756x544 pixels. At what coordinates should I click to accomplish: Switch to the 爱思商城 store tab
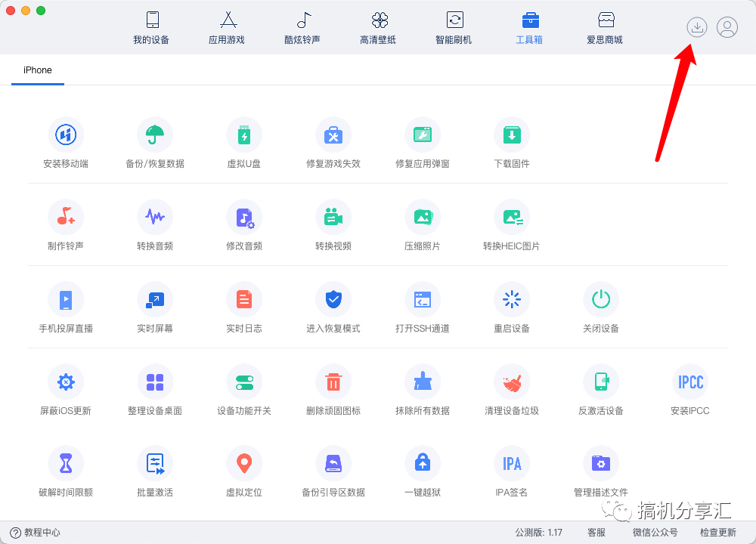[605, 27]
